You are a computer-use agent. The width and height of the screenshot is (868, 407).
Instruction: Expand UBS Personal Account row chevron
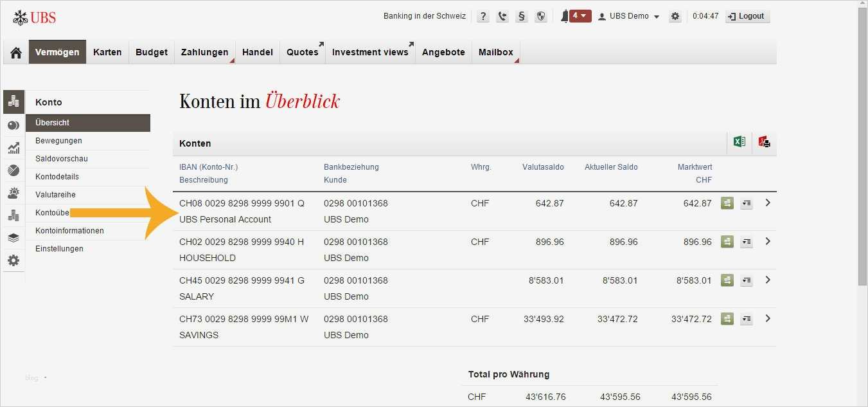click(768, 203)
